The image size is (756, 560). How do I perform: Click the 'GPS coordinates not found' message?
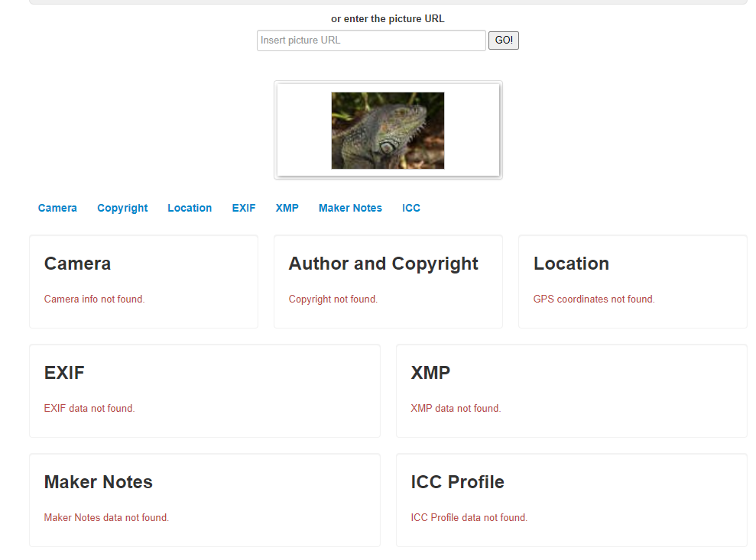(x=594, y=299)
